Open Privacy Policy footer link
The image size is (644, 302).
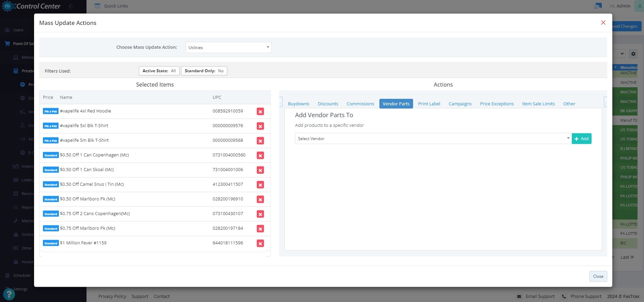[112, 296]
